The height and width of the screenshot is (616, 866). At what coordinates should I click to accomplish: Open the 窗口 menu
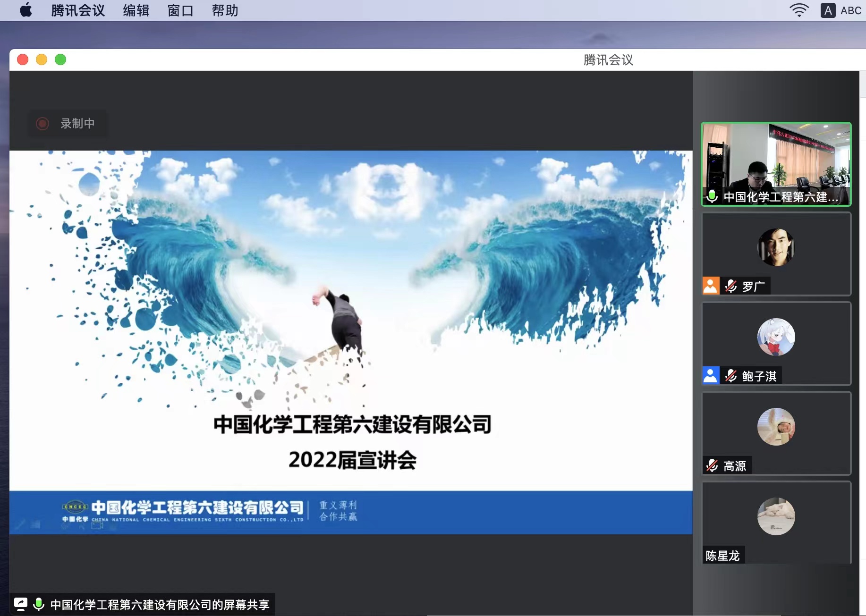click(x=180, y=10)
